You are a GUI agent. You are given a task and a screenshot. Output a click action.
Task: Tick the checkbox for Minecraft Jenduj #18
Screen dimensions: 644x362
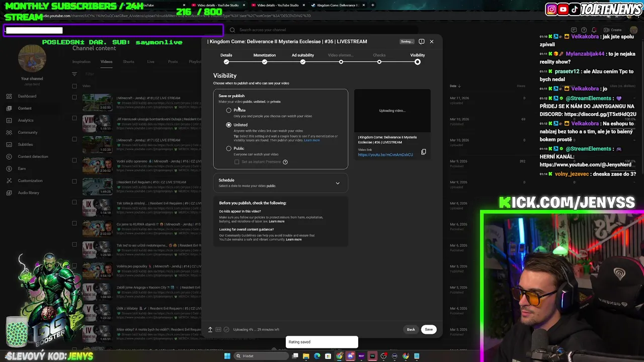[74, 98]
